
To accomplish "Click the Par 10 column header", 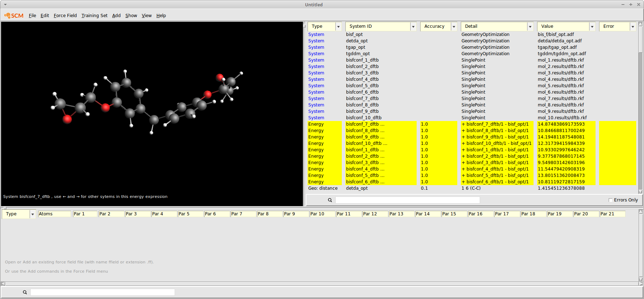I will (x=323, y=214).
